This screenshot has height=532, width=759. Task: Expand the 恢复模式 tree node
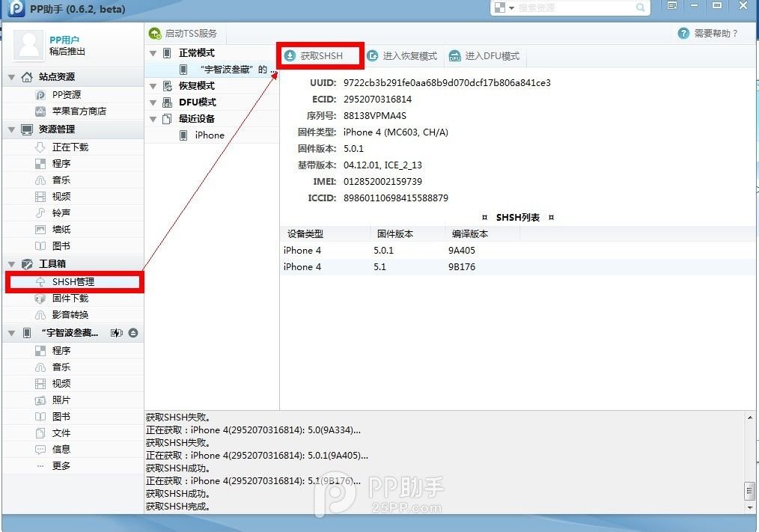153,86
